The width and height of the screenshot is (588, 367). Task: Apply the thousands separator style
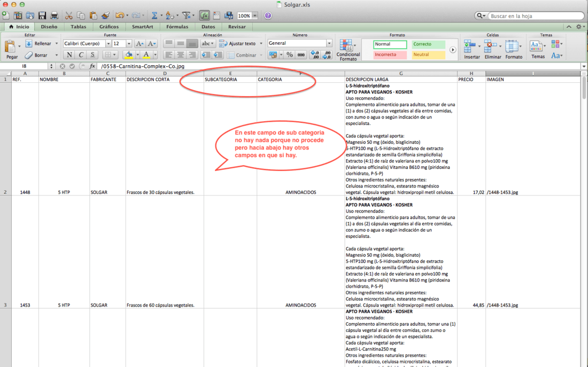point(301,54)
